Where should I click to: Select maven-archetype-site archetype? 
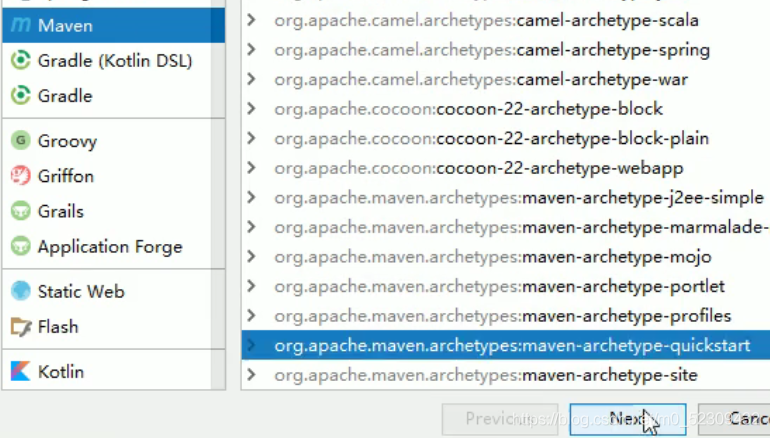pyautogui.click(x=486, y=375)
